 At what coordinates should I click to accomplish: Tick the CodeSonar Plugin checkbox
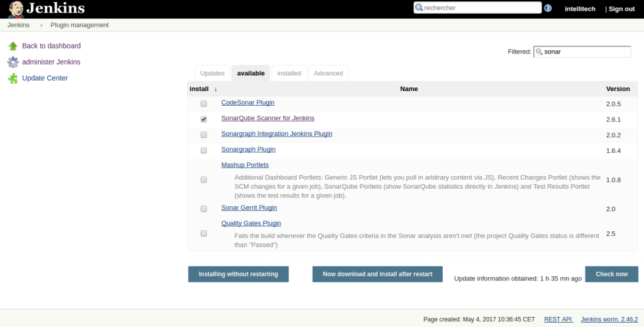204,104
